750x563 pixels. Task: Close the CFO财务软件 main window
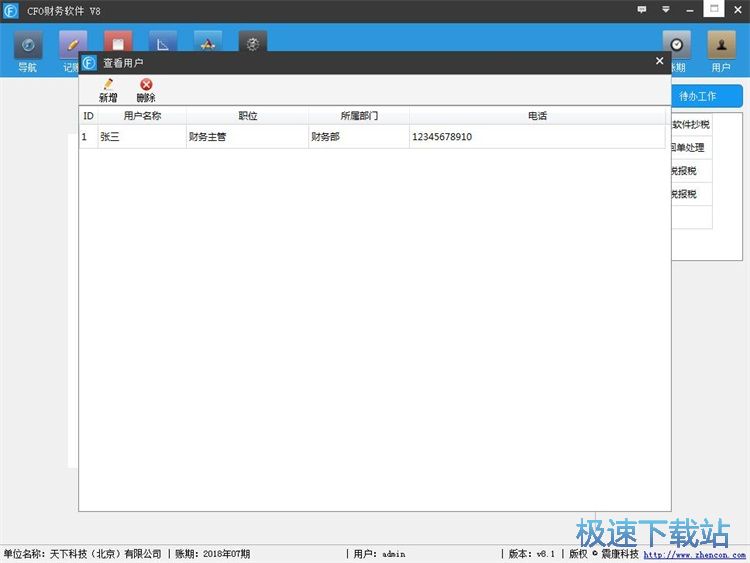[x=738, y=10]
